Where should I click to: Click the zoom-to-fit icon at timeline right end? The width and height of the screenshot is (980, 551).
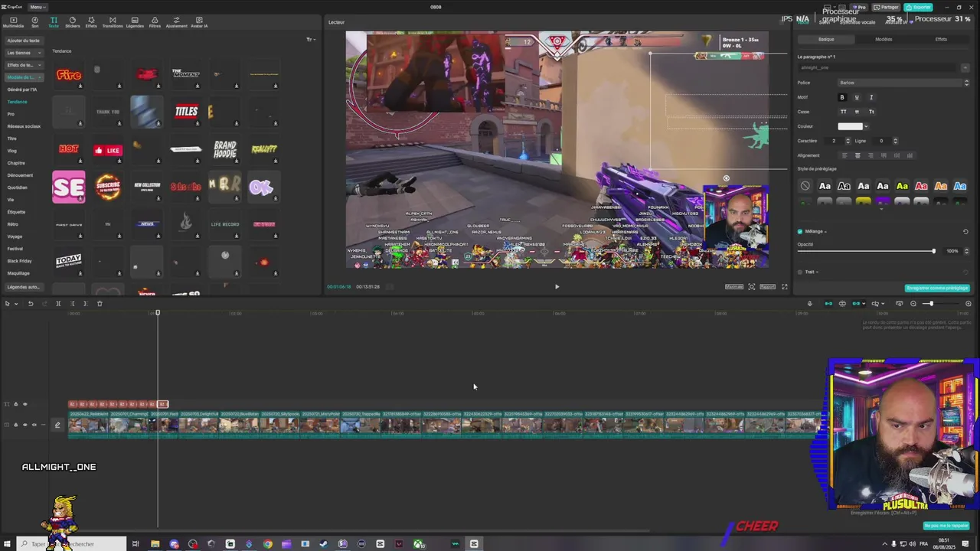pyautogui.click(x=968, y=304)
